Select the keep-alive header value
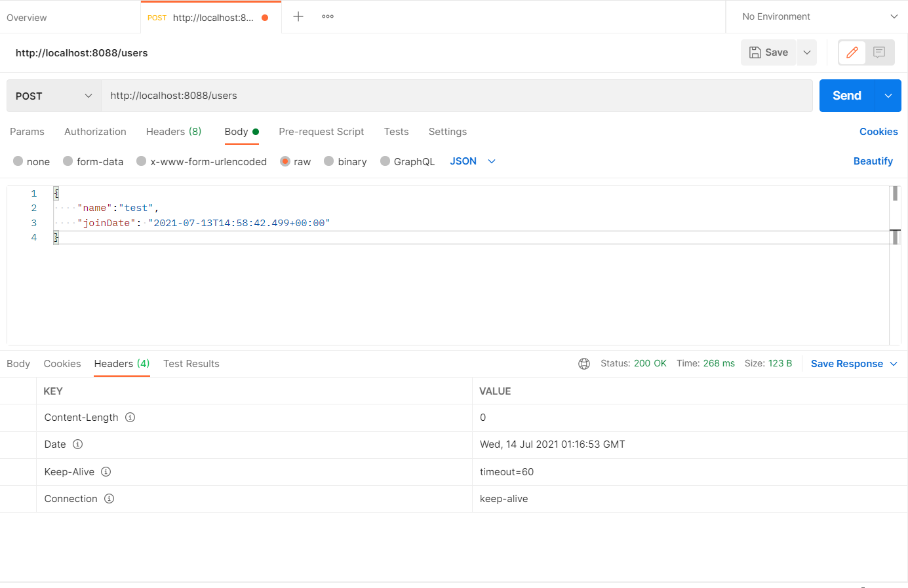 pyautogui.click(x=503, y=499)
